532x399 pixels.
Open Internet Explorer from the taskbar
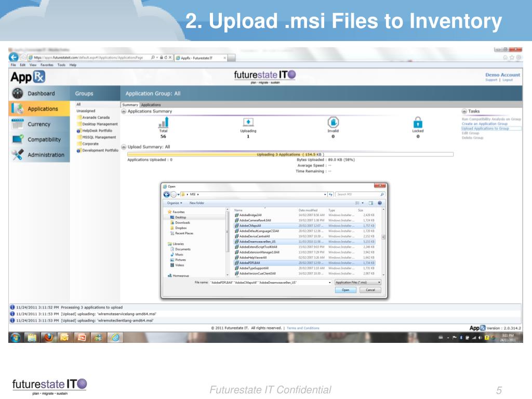(115, 337)
